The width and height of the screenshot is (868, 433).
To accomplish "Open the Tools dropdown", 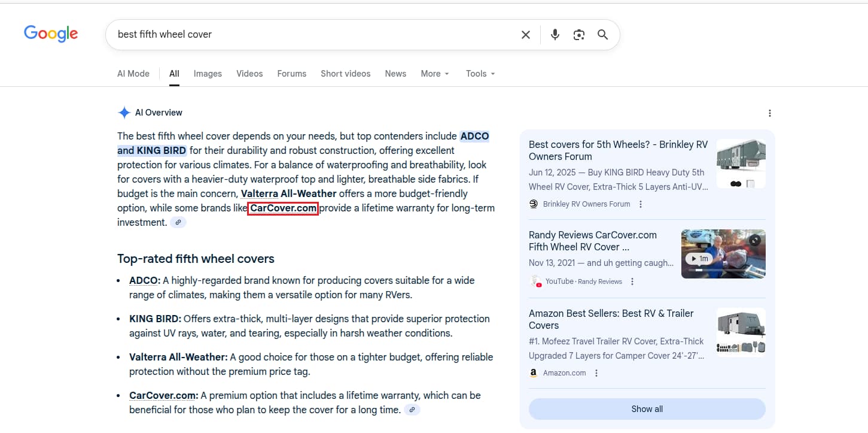I will point(479,73).
